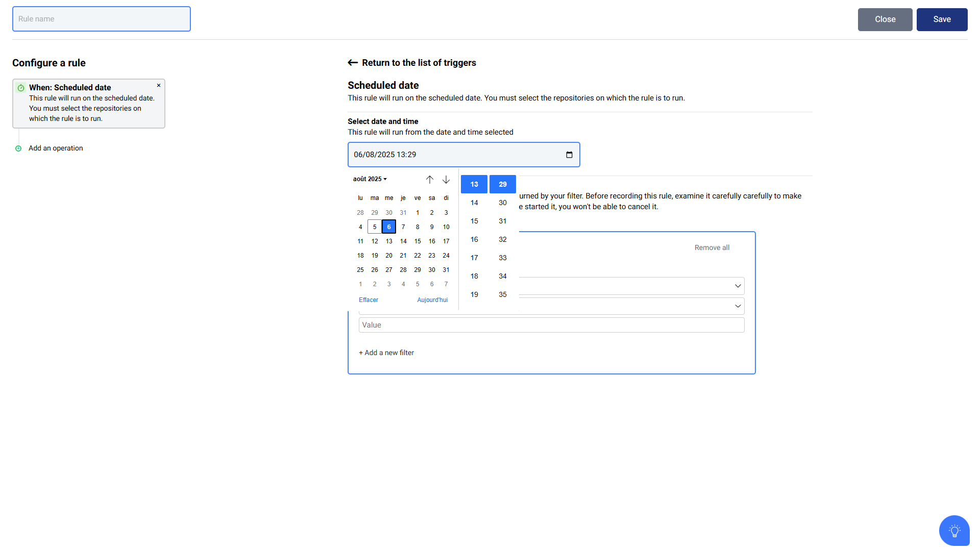Image resolution: width=980 pixels, height=551 pixels.
Task: Click Return to the list of triggers
Action: (419, 63)
